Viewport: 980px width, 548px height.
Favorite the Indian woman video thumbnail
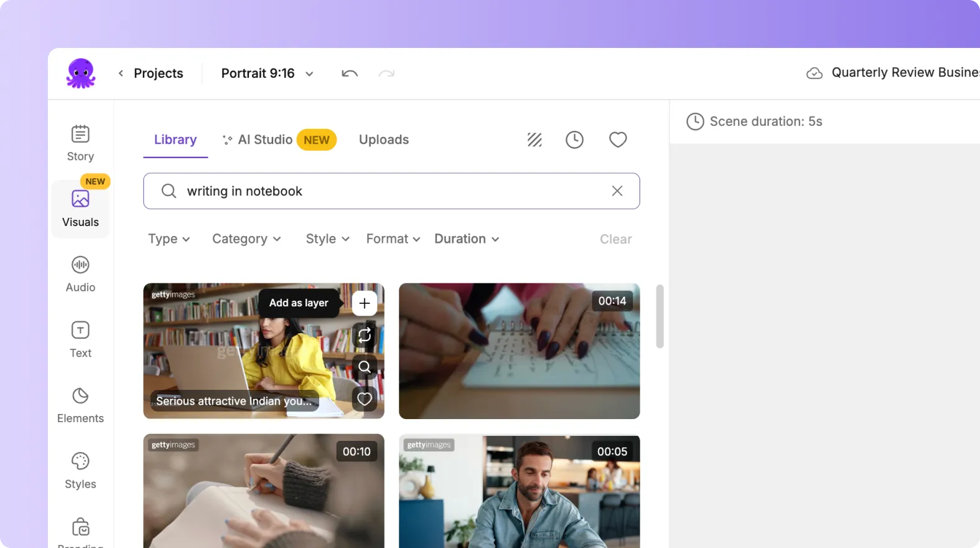point(365,399)
